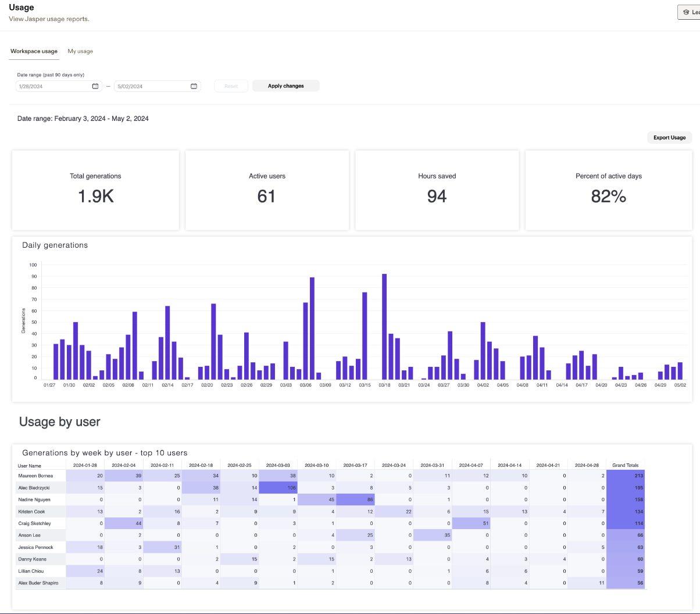Click Nadine Nguyen's grand total 158
Image resolution: width=700 pixels, height=614 pixels.
(626, 499)
